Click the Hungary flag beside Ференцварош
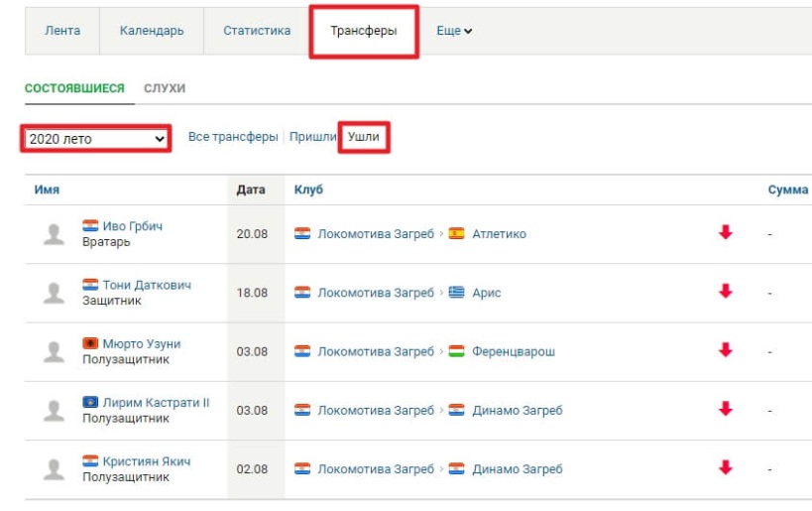Viewport: 812px width, 511px height. click(456, 351)
